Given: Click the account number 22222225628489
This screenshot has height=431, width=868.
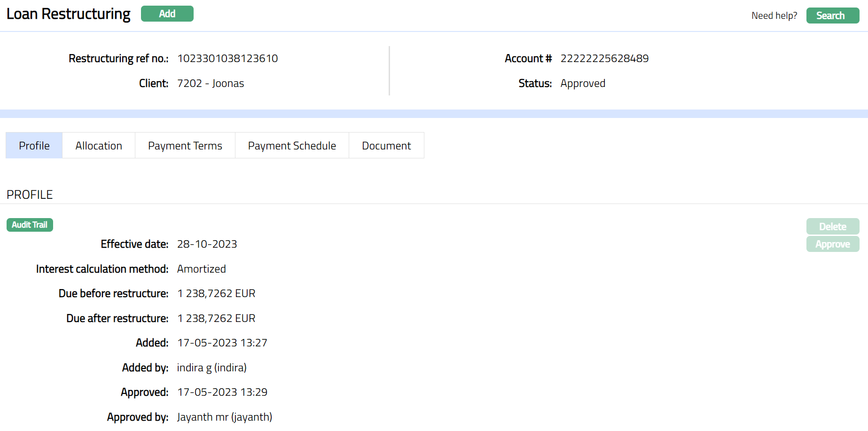Looking at the screenshot, I should coord(604,58).
